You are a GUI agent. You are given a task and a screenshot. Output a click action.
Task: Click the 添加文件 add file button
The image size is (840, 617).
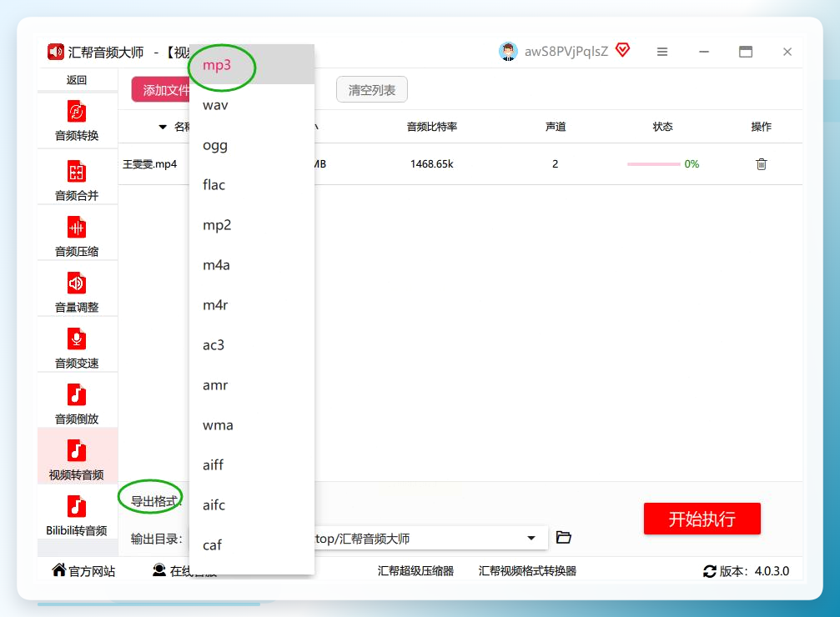click(161, 89)
